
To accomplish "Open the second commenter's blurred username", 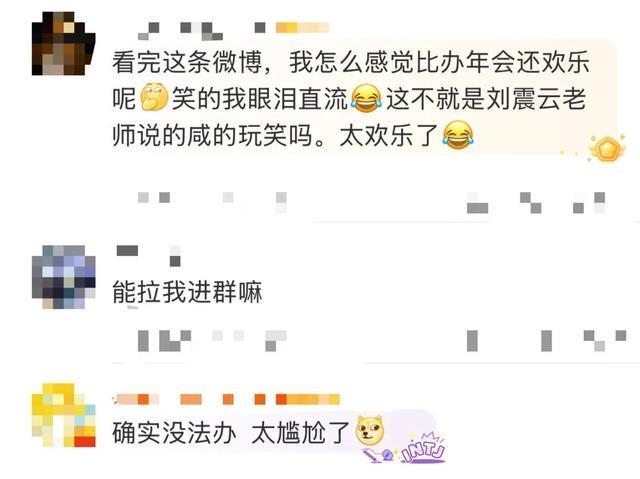I will (x=149, y=256).
